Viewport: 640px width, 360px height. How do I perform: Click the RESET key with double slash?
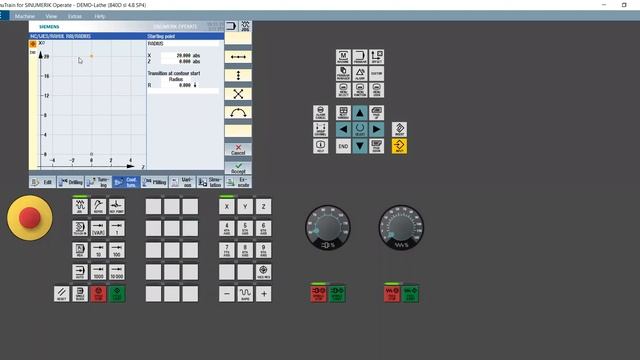coord(62,294)
